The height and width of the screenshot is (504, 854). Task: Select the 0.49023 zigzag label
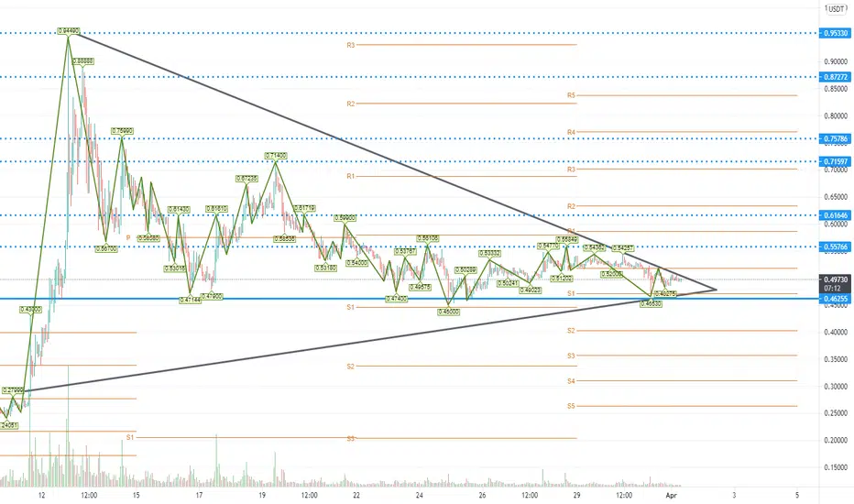(x=530, y=290)
